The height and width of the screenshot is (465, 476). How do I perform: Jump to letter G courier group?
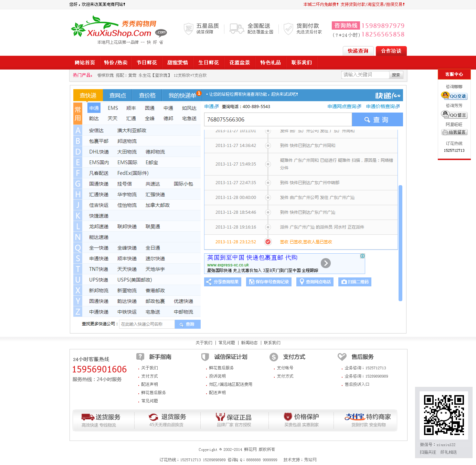(78, 184)
